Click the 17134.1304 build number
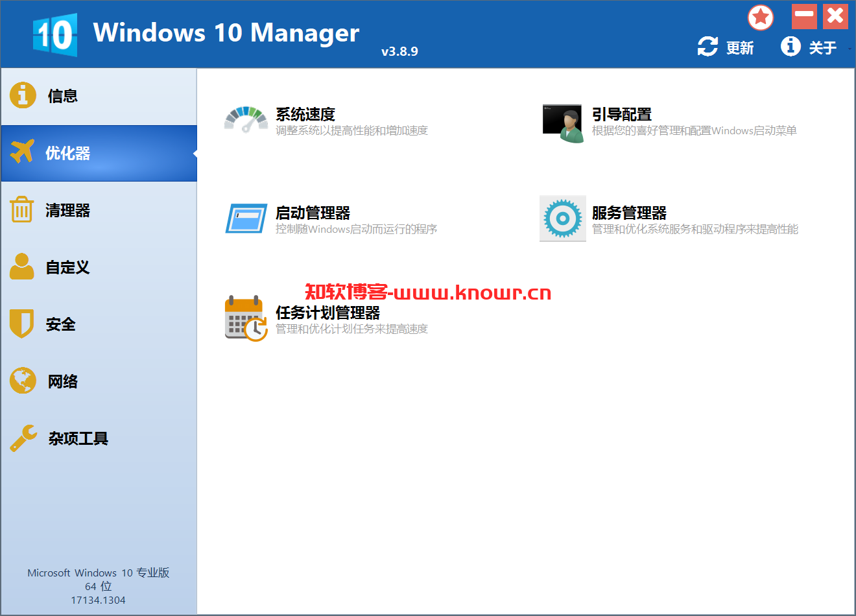This screenshot has height=616, width=856. click(99, 600)
